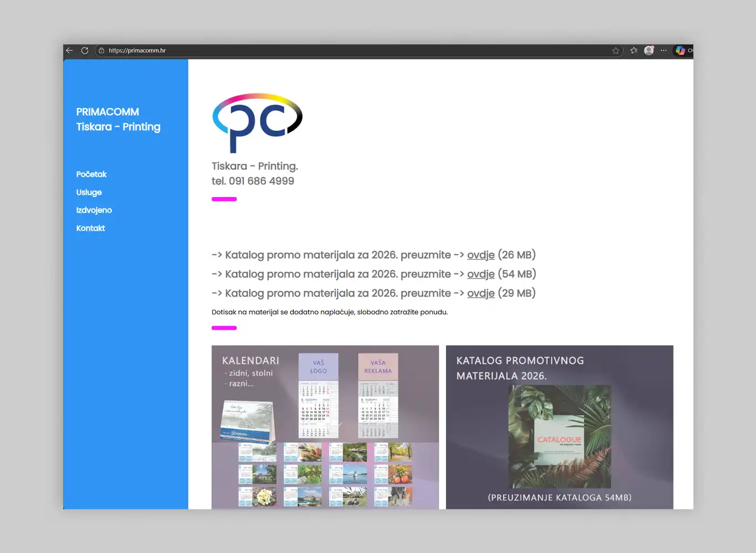Click the browser back arrow

(70, 50)
